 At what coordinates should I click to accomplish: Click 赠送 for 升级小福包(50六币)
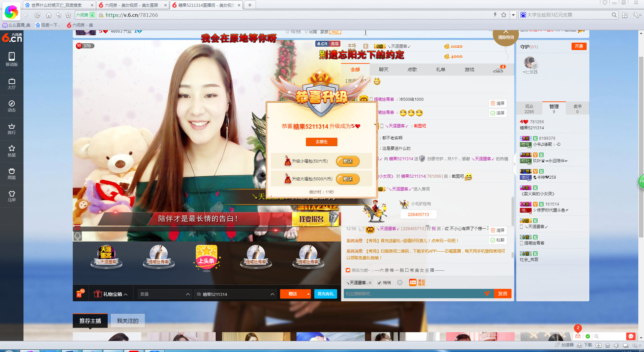(348, 161)
